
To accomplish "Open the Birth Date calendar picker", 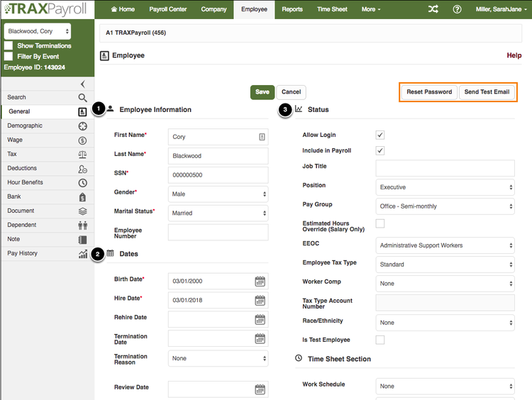I will pyautogui.click(x=260, y=282).
